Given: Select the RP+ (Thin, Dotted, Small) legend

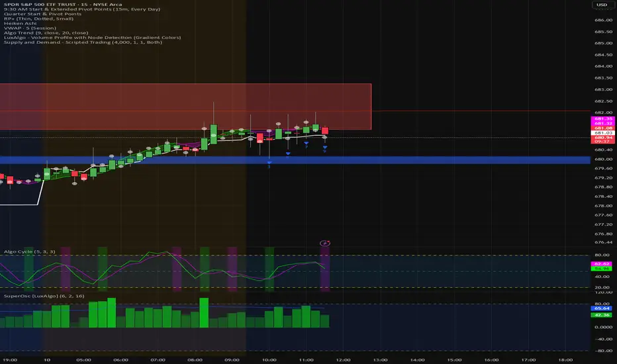Looking at the screenshot, I should pos(38,19).
